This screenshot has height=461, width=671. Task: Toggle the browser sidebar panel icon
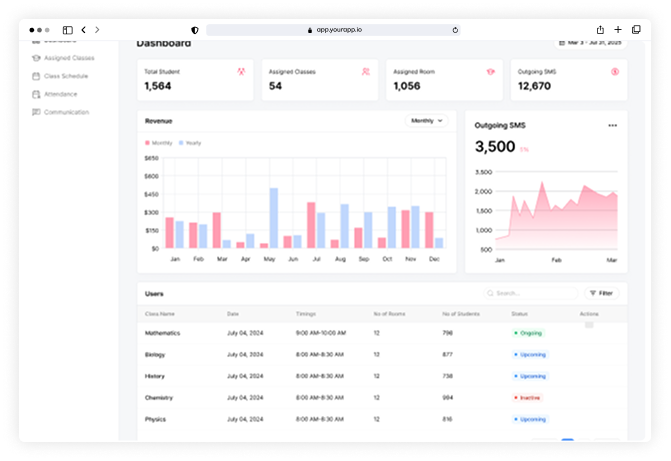pyautogui.click(x=68, y=30)
